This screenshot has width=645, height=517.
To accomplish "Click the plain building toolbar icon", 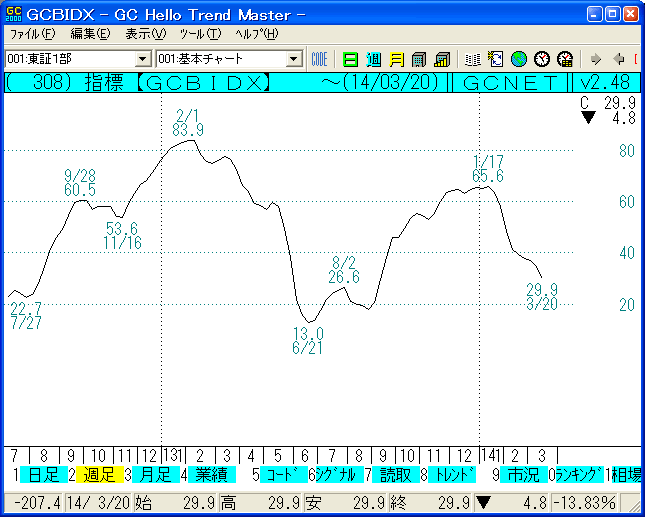I will 419,60.
